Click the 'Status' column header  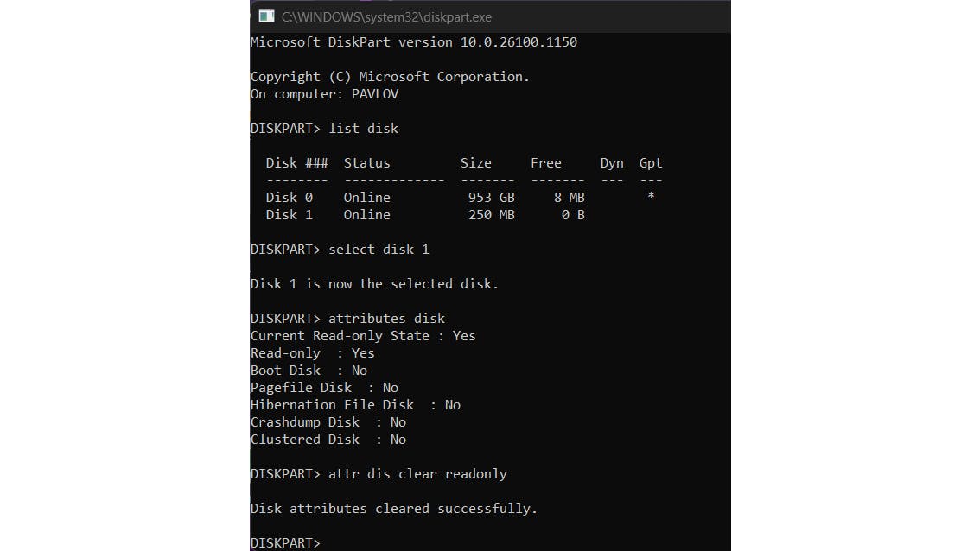pos(366,163)
